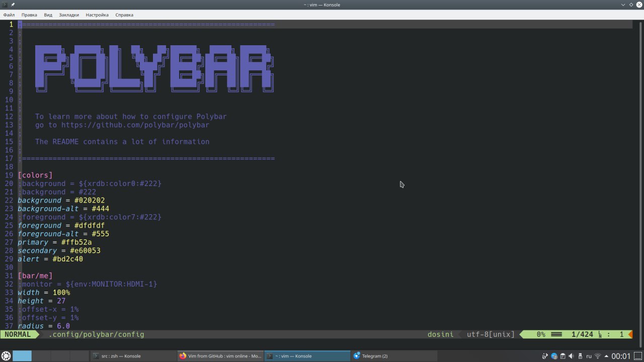The height and width of the screenshot is (362, 644).
Task: Click the POLYBAR ASCII art banner
Action: [x=154, y=69]
